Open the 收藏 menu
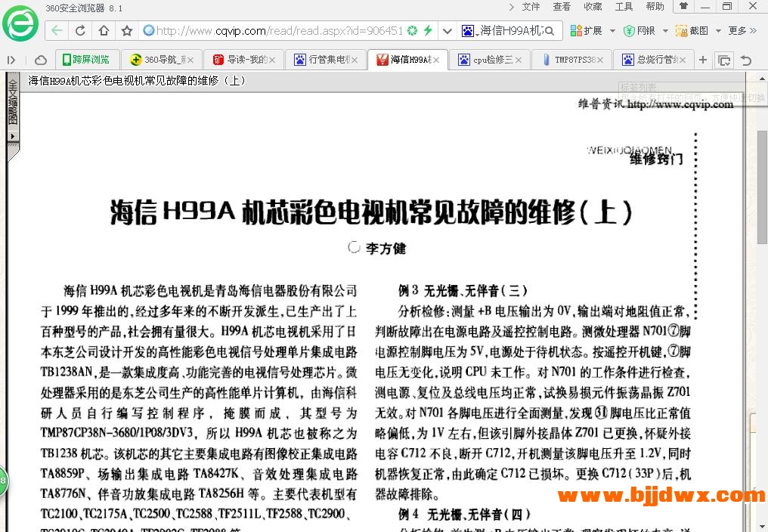 click(x=593, y=6)
